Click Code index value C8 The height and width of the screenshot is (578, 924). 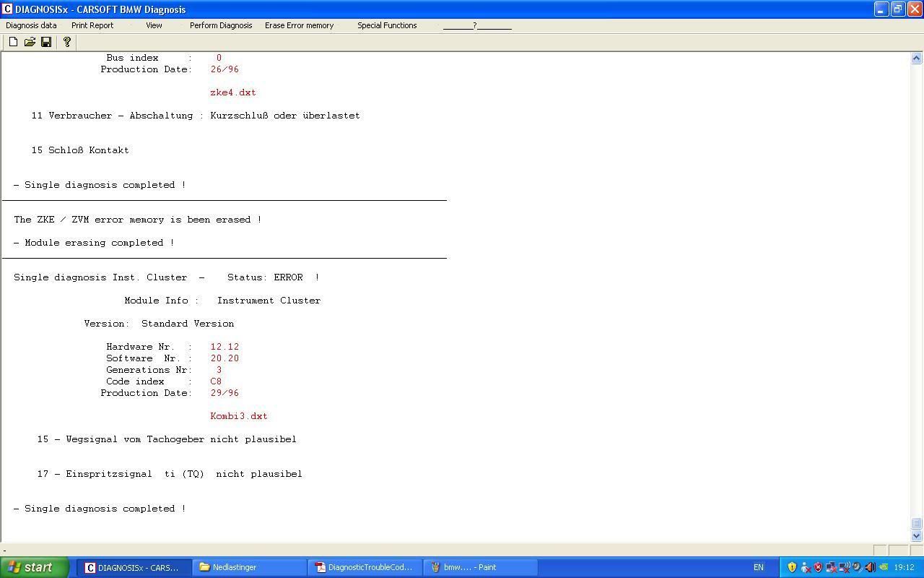[x=216, y=381]
